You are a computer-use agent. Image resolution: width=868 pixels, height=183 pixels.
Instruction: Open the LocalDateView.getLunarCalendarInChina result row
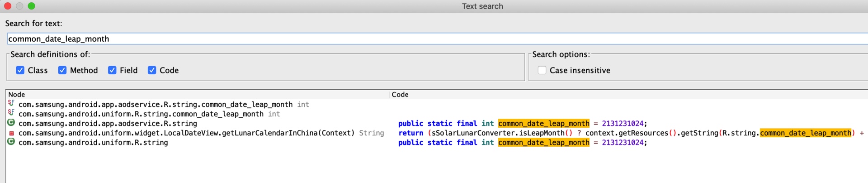[186, 133]
